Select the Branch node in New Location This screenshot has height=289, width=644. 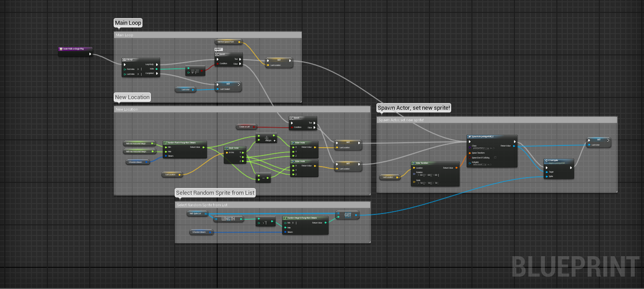pyautogui.click(x=303, y=123)
